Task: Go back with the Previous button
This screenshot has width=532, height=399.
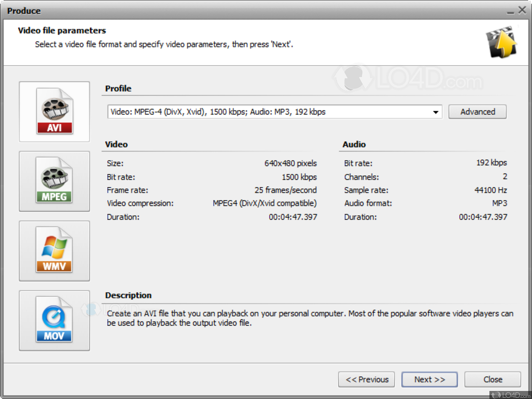Action: [367, 379]
